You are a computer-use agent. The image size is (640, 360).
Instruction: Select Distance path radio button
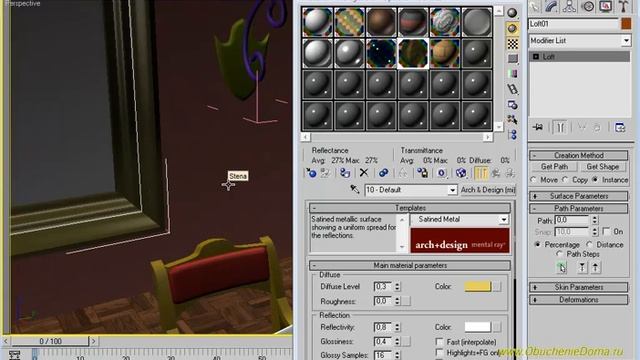(589, 244)
